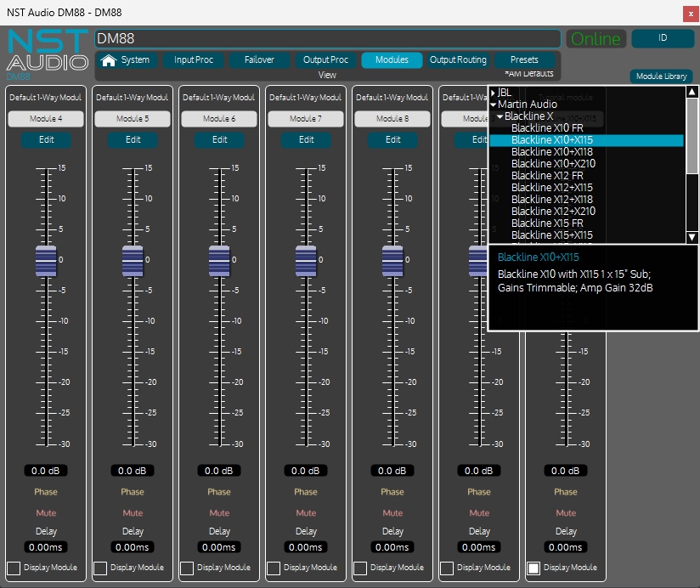Click the Module 8 name button
The width and height of the screenshot is (700, 588).
pyautogui.click(x=392, y=119)
